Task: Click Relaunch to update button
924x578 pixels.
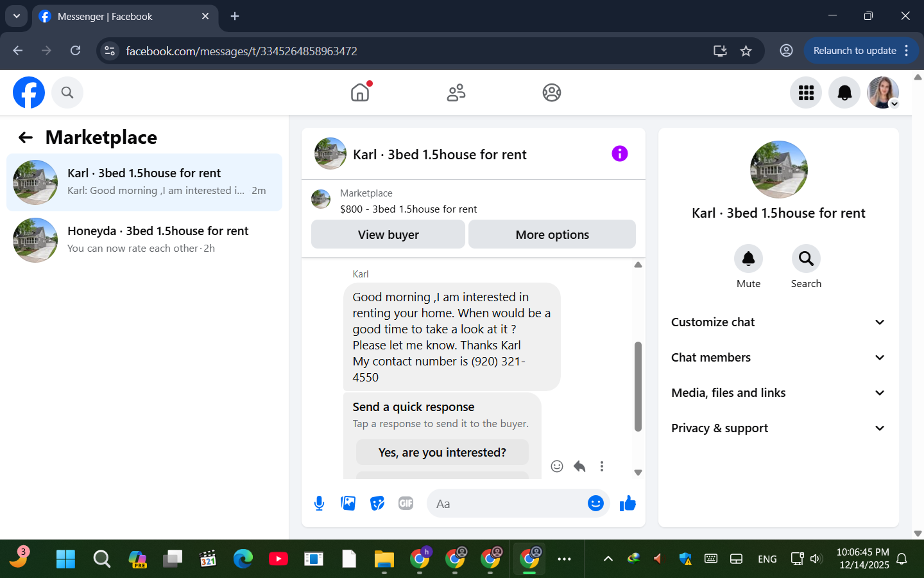Action: pos(854,51)
